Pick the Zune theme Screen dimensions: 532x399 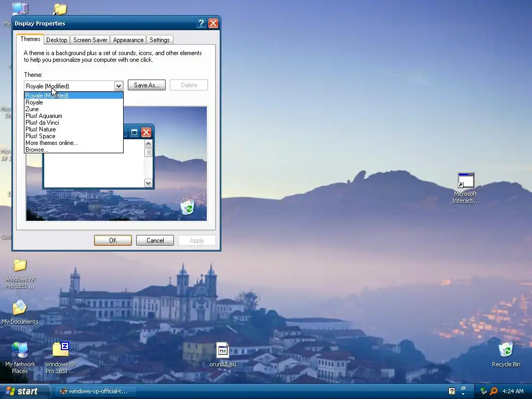[74, 109]
